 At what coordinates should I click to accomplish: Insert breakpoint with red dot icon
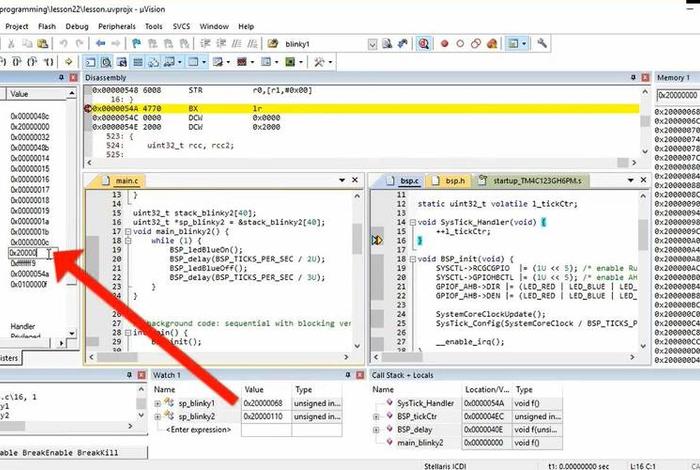[444, 44]
